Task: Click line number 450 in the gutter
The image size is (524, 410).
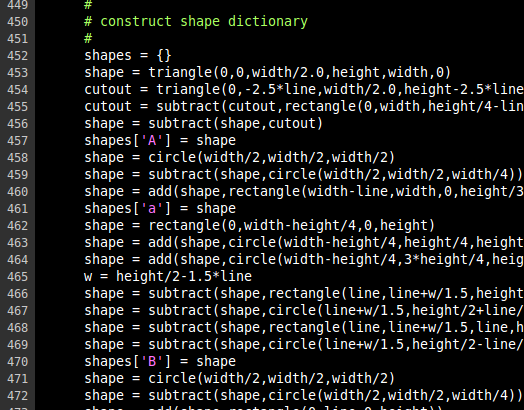Action: pos(17,22)
